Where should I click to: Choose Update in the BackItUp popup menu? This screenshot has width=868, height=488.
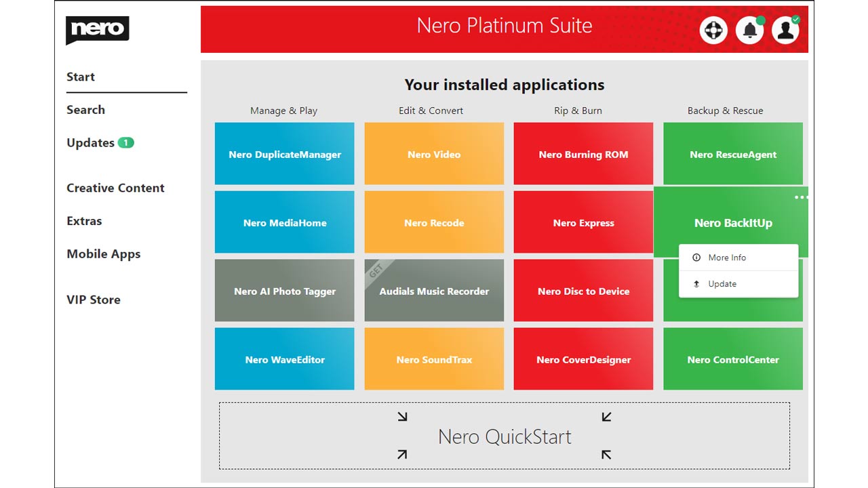[x=722, y=284]
